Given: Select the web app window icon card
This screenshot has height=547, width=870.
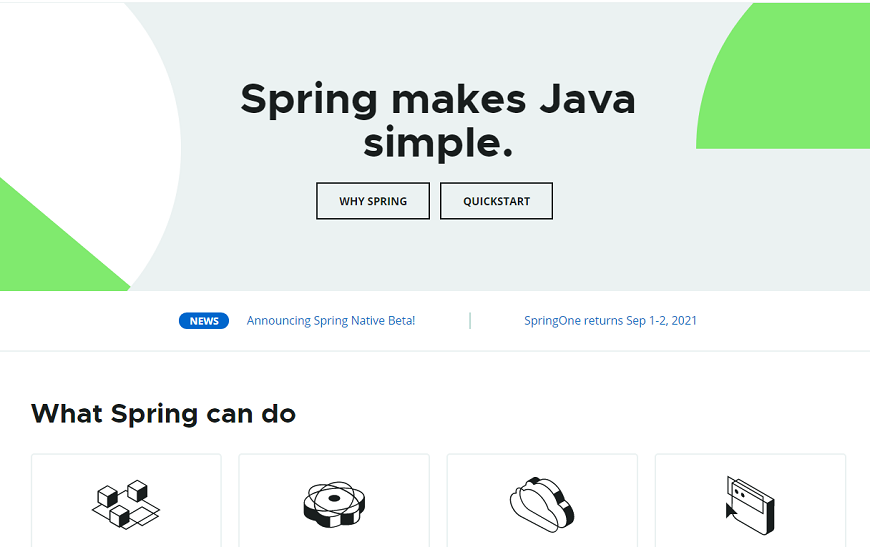Looking at the screenshot, I should [750, 500].
